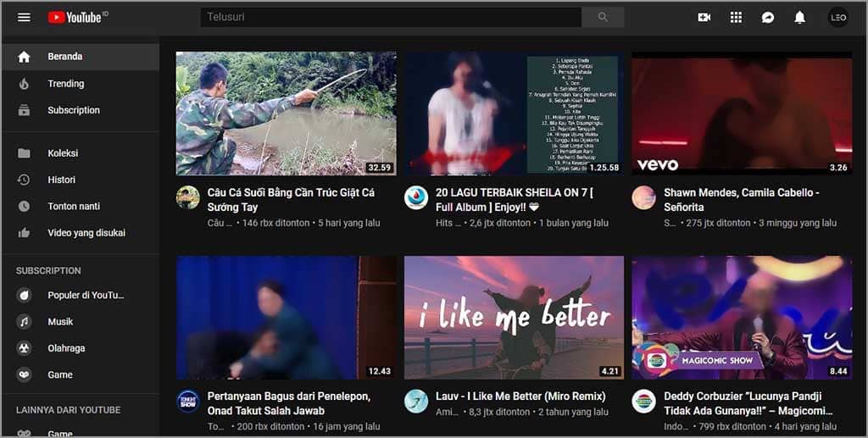This screenshot has height=438, width=868.
Task: Click the Histori clock-arrow icon
Action: (x=24, y=180)
